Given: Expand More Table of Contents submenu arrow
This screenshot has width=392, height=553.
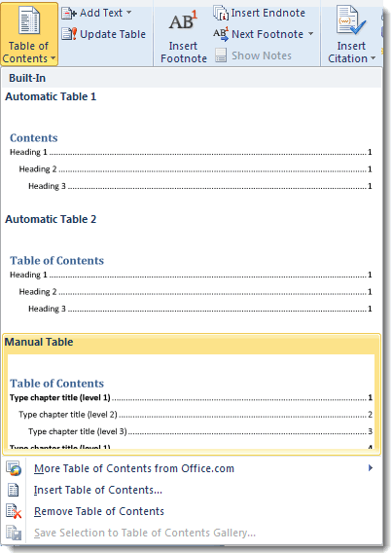Looking at the screenshot, I should 371,468.
